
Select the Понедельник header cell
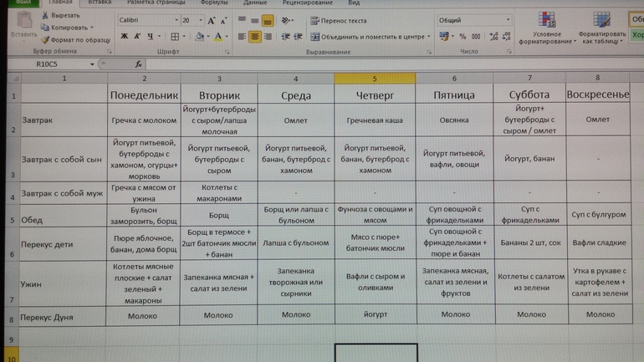pos(144,95)
